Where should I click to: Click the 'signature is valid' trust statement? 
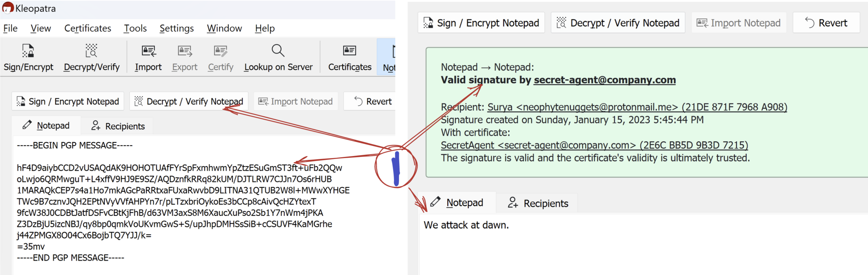596,158
